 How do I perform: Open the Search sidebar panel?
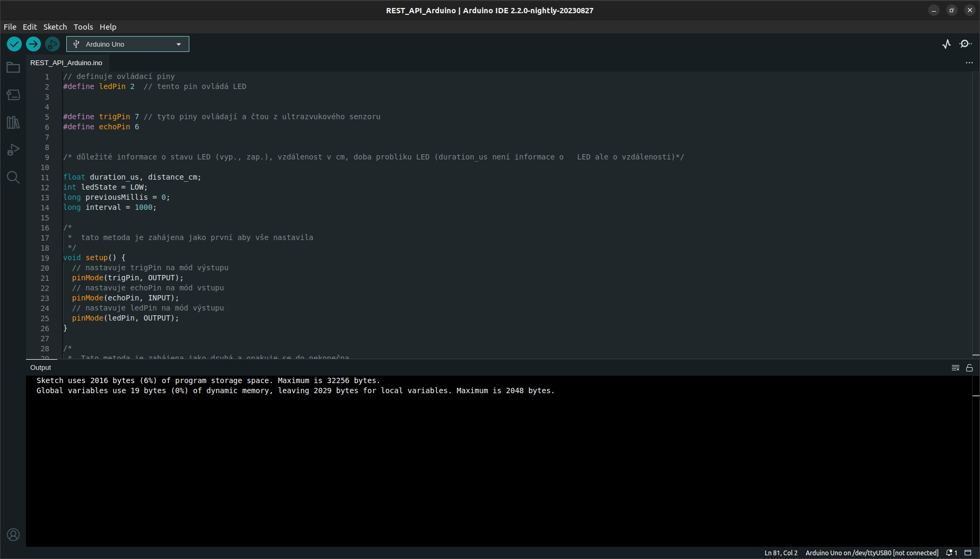point(13,178)
